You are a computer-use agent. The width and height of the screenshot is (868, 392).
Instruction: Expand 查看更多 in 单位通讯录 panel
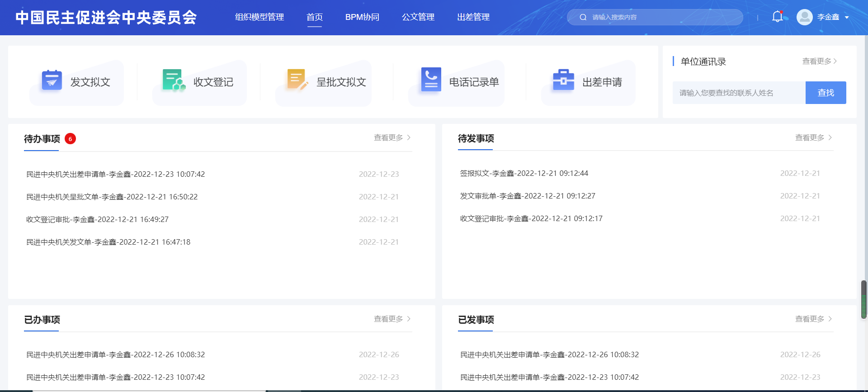coord(819,61)
